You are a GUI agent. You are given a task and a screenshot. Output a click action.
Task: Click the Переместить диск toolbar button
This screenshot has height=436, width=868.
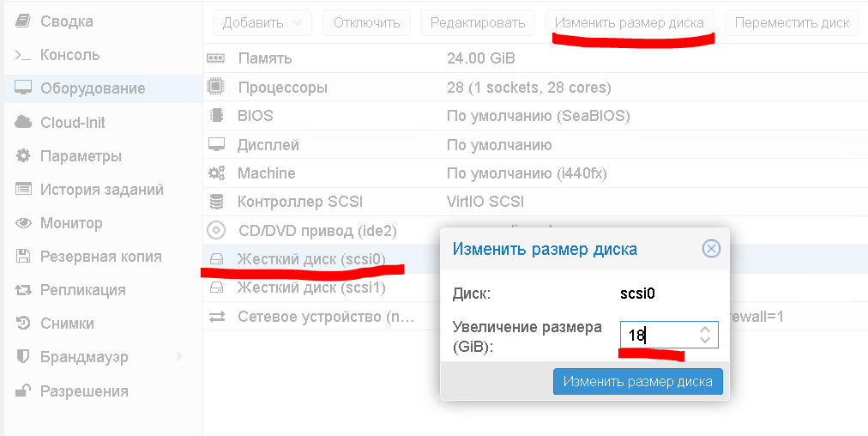pyautogui.click(x=791, y=23)
